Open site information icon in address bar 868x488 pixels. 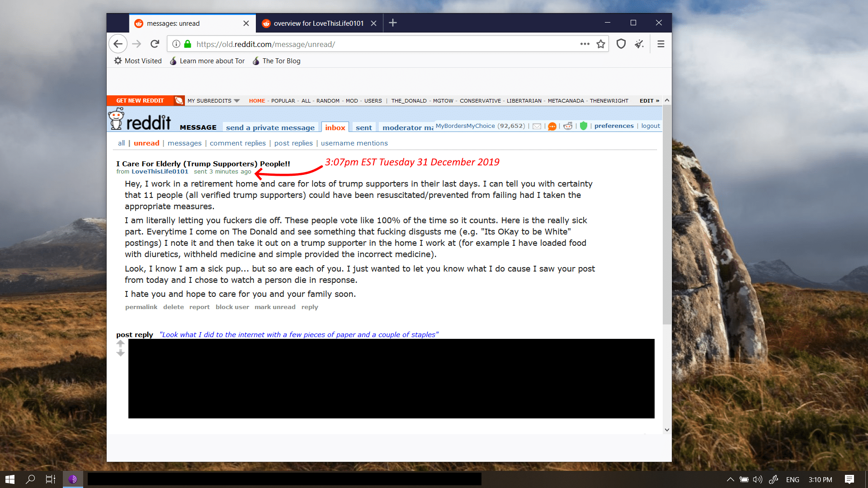176,44
